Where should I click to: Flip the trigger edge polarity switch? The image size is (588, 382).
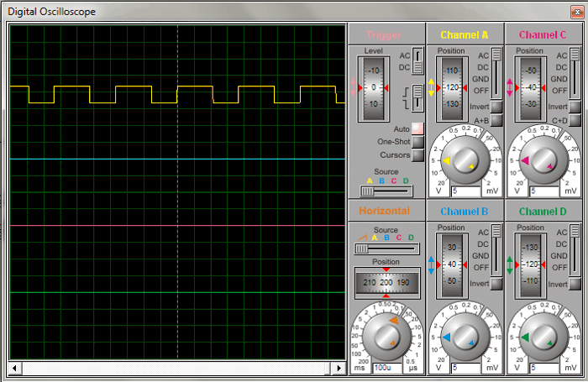417,98
